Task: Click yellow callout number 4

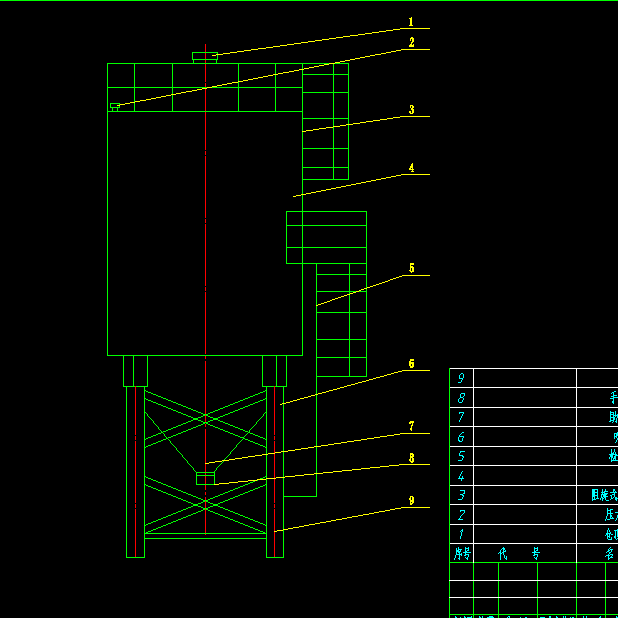Action: click(x=411, y=168)
